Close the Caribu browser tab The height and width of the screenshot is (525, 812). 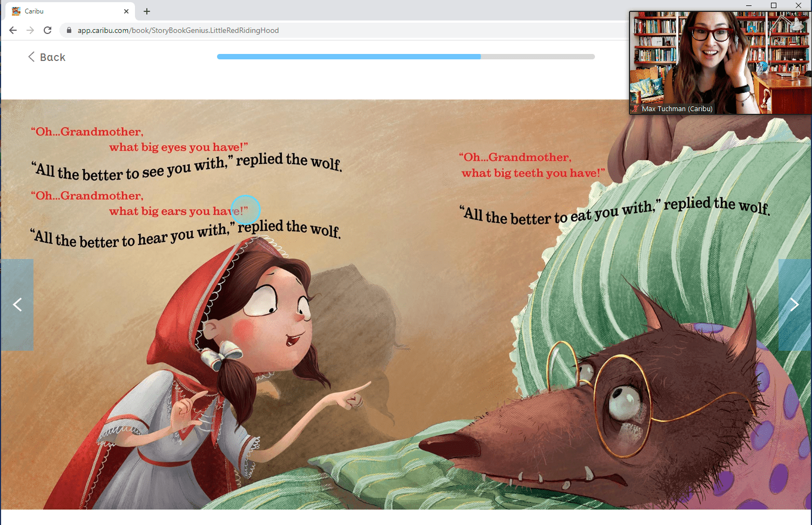coord(126,11)
